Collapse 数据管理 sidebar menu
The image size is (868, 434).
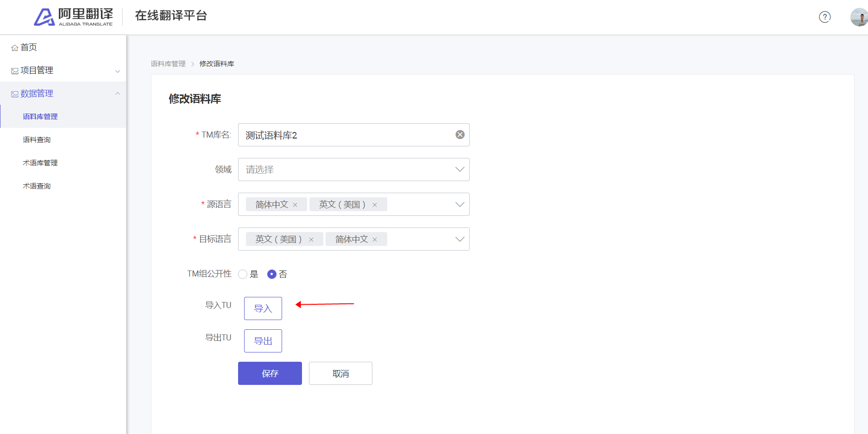(x=118, y=94)
